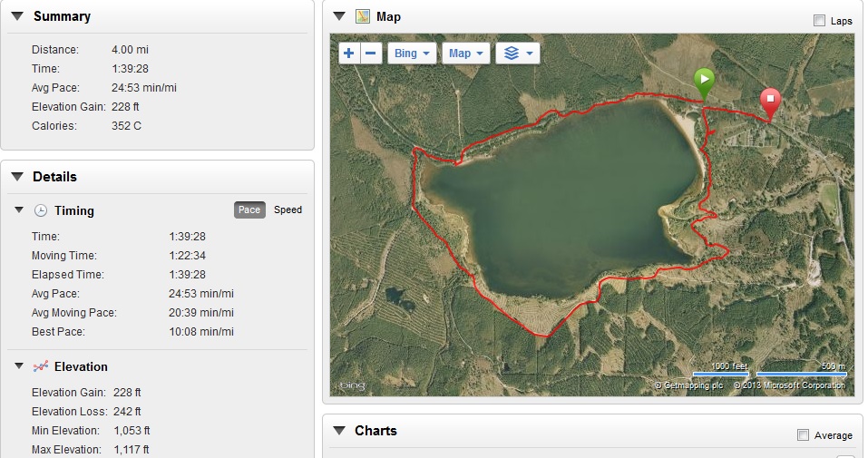Switch timing display to Speed
The height and width of the screenshot is (458, 868).
point(288,210)
